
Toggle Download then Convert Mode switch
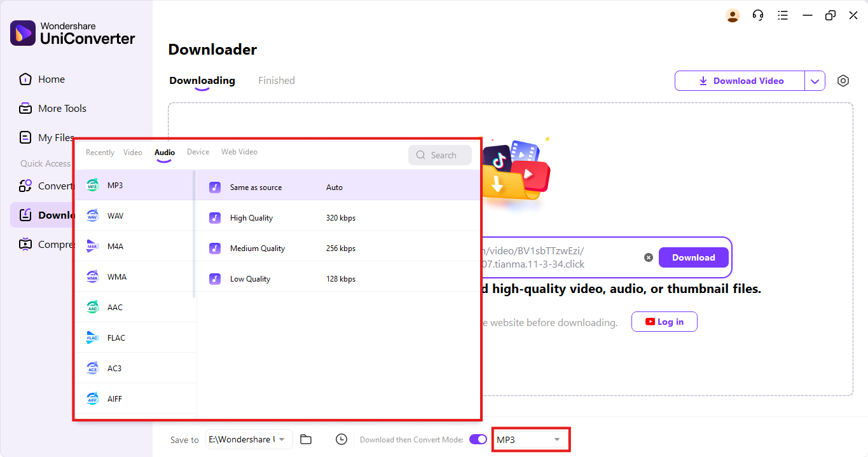[x=478, y=439]
